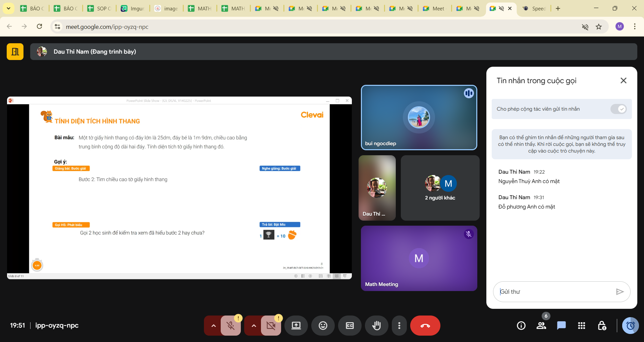Send the chat message with the arrow icon

(620, 292)
